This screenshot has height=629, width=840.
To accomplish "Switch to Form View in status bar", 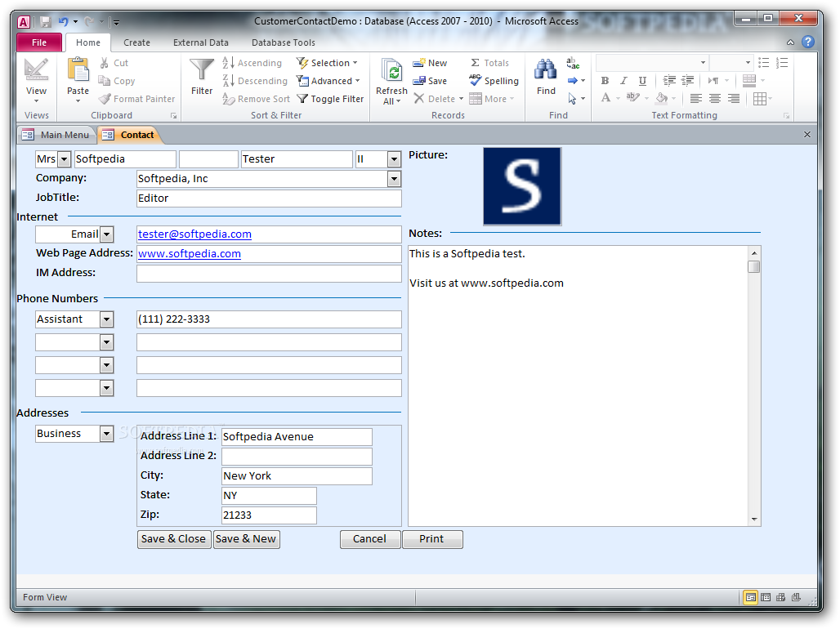I will [x=751, y=597].
